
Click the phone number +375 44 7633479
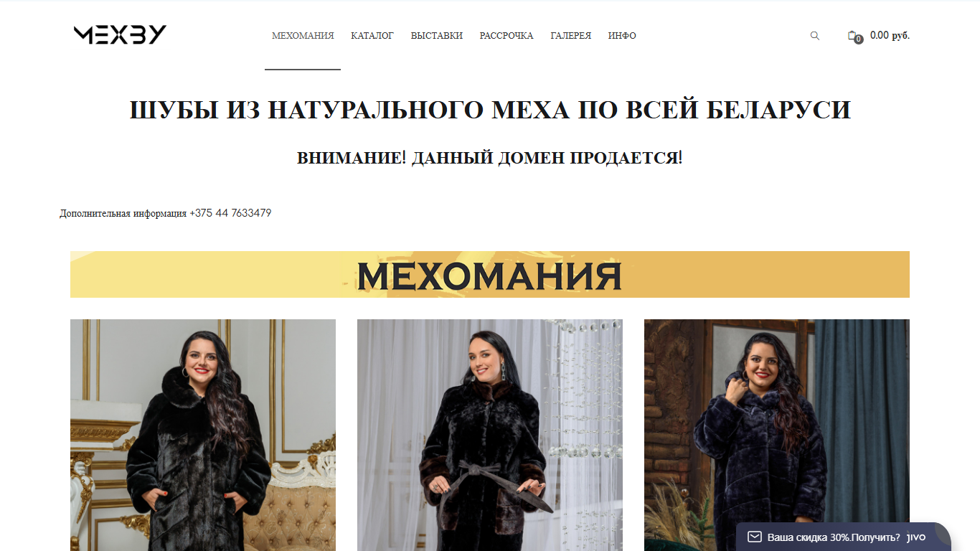pyautogui.click(x=230, y=213)
